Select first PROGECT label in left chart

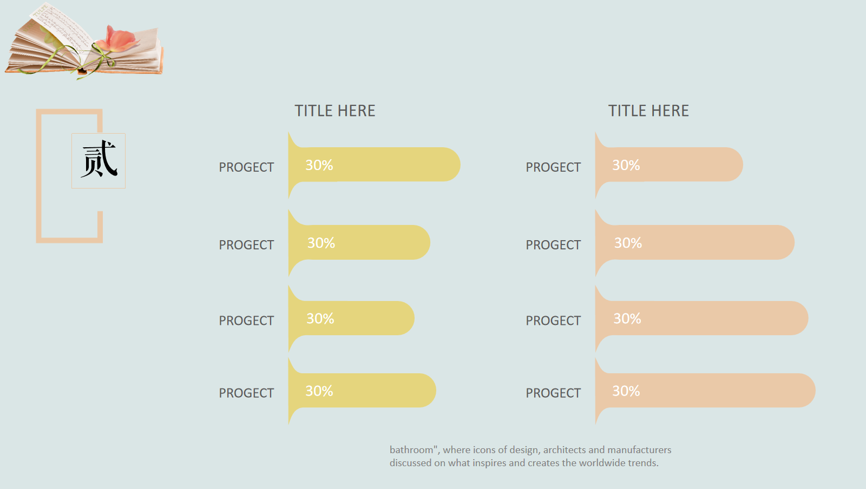point(246,167)
